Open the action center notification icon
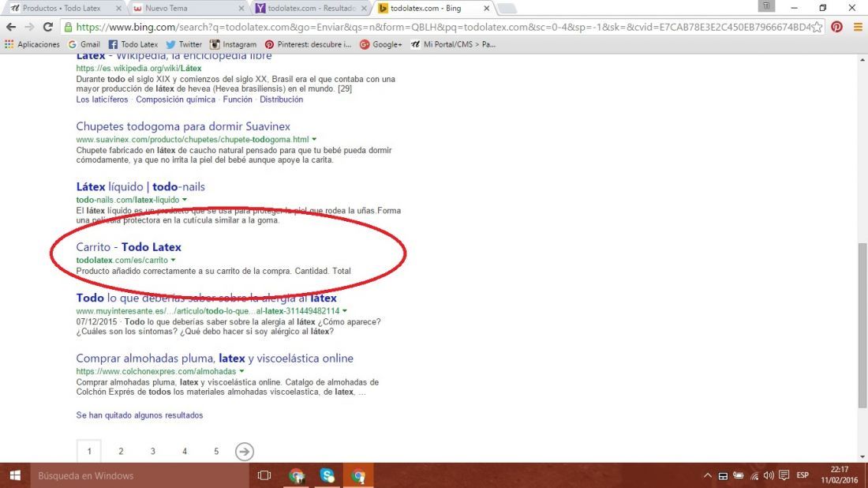This screenshot has height=488, width=868. coord(784,475)
